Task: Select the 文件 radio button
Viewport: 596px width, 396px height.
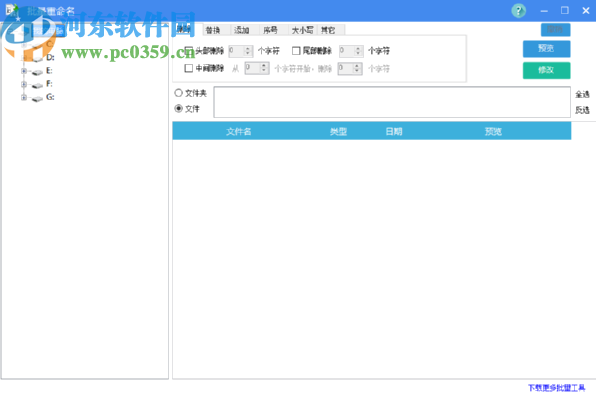Action: pos(178,109)
